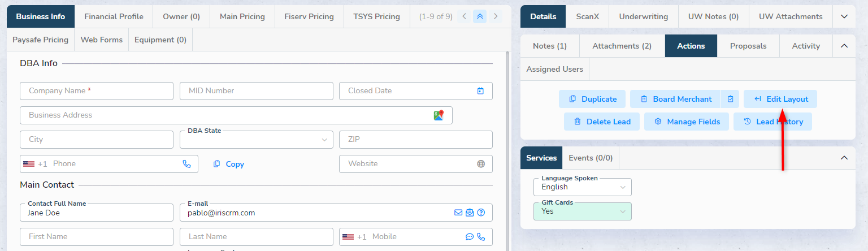868x251 pixels.
Task: Click the calendar icon in Closed Date
Action: point(480,91)
